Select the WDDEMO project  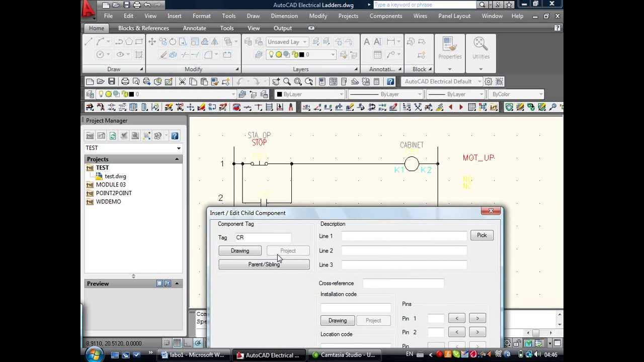(x=108, y=202)
